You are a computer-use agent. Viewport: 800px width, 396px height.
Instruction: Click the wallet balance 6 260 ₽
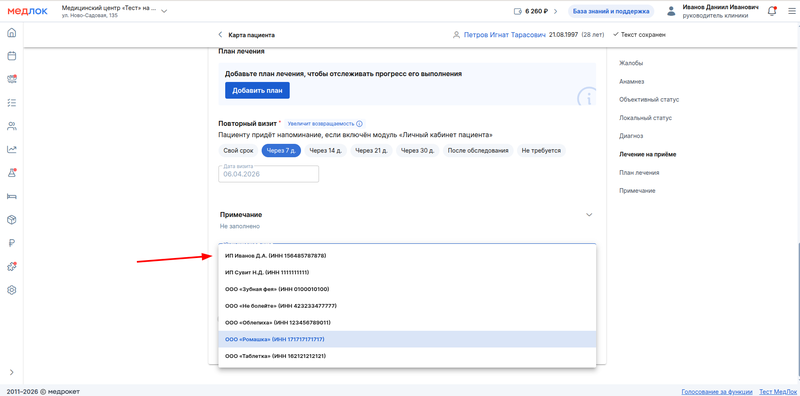click(x=536, y=11)
